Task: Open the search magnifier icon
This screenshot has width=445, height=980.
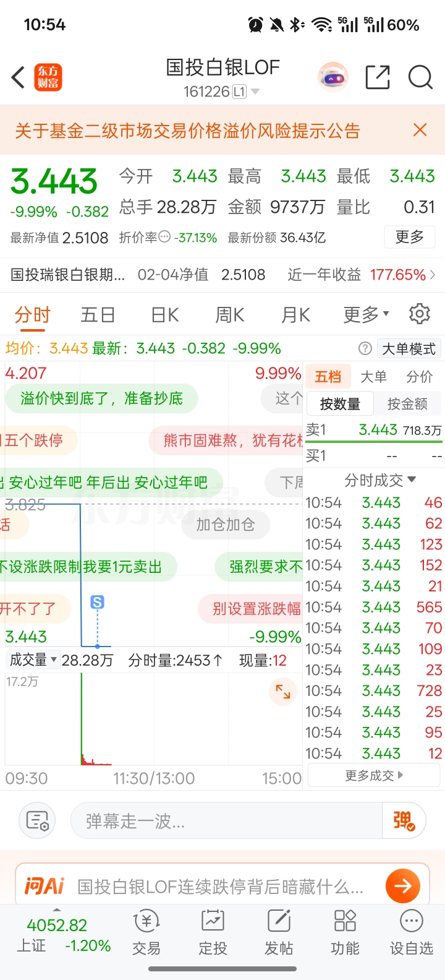Action: [420, 78]
